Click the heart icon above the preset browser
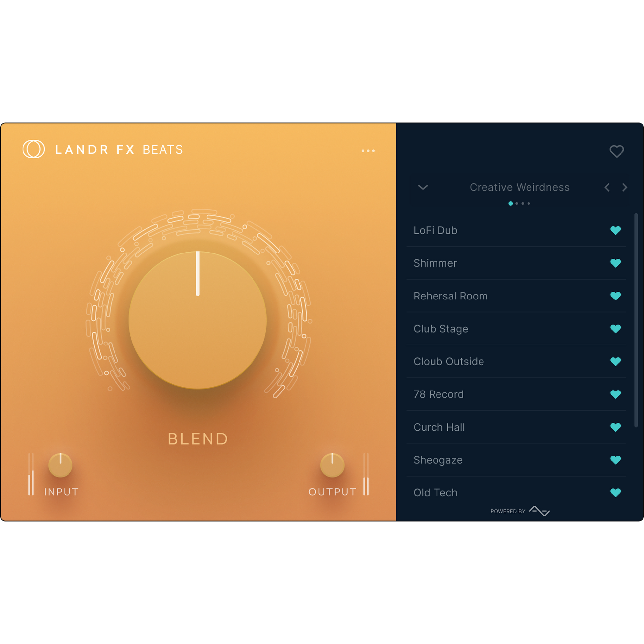This screenshot has height=644, width=644. [x=617, y=151]
